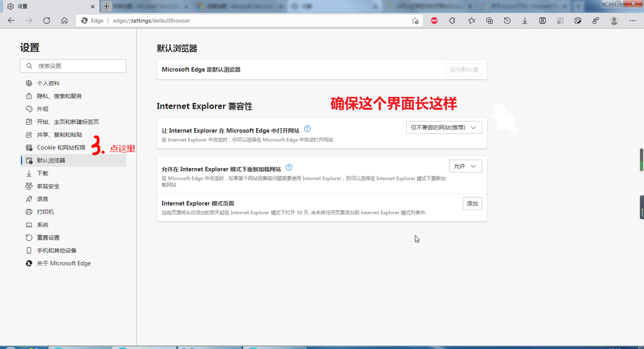Screen dimensions: 644x349
Task: Click the 个人资料 sidebar icon
Action: pos(29,83)
